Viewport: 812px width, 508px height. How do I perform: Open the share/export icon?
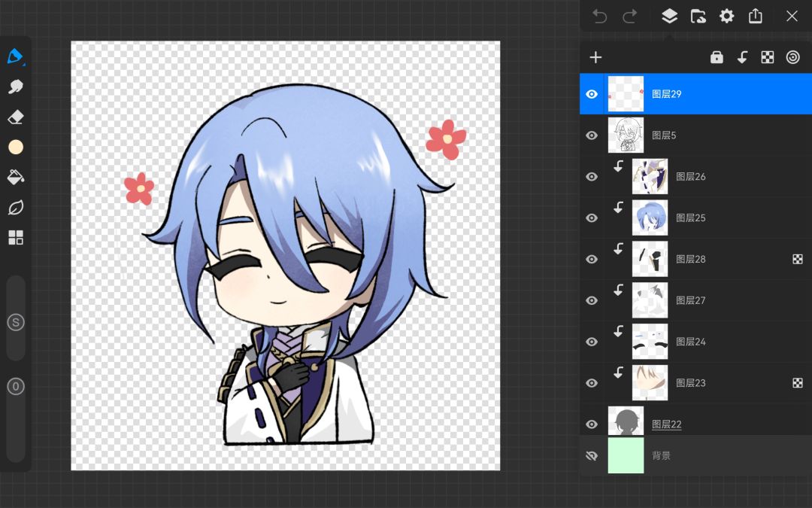point(755,16)
